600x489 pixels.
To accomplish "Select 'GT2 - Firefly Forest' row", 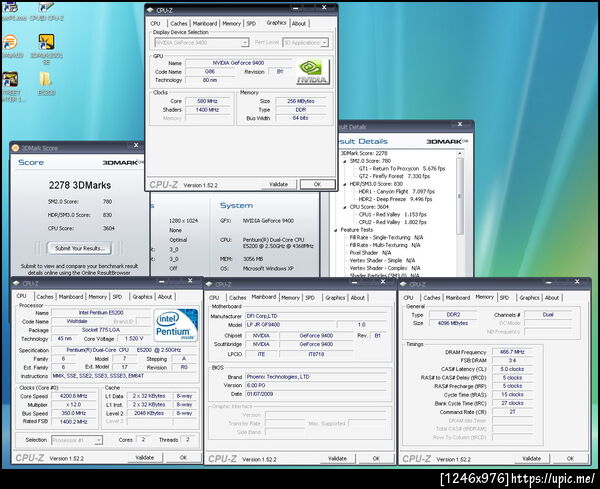I will point(394,176).
